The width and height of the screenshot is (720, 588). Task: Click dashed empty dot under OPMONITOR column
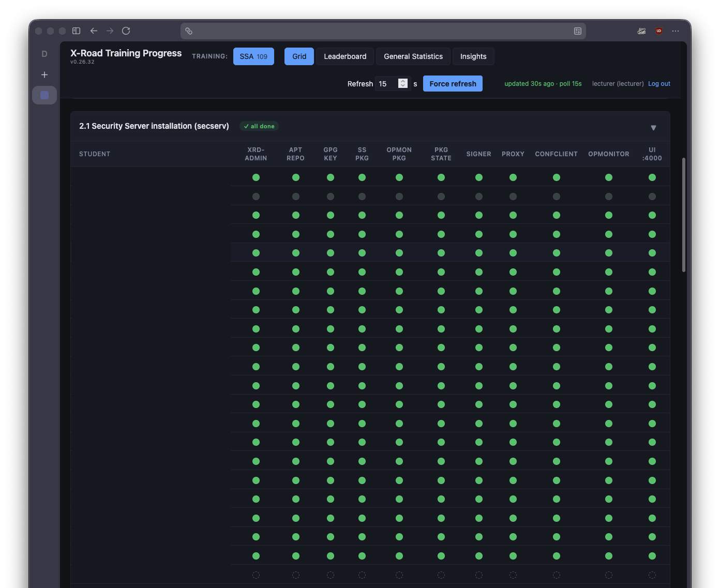(609, 575)
